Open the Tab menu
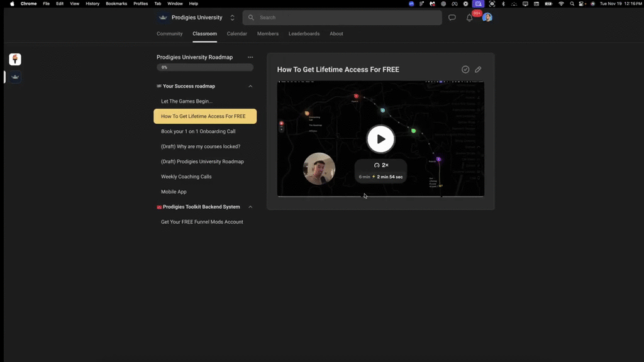644x362 pixels. (x=158, y=4)
